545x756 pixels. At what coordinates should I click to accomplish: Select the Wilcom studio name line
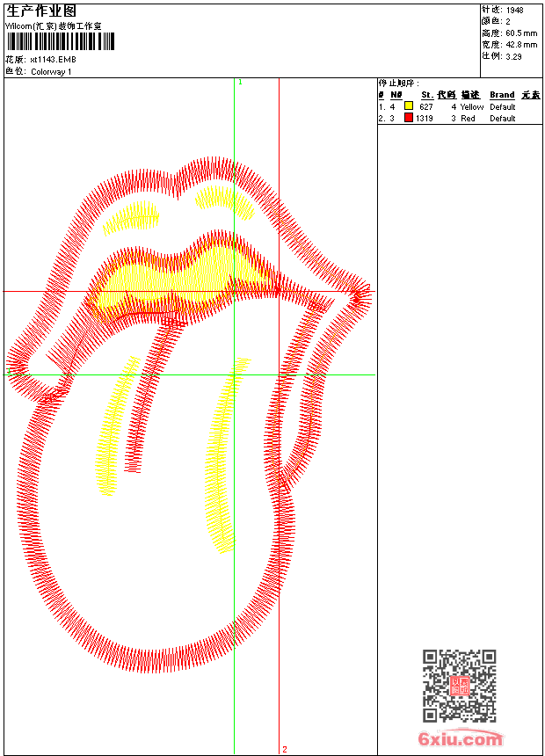pyautogui.click(x=54, y=26)
